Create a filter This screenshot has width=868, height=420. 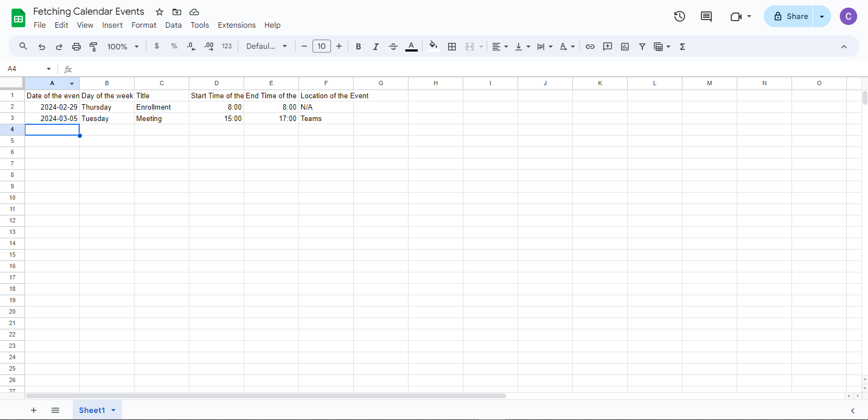point(642,47)
